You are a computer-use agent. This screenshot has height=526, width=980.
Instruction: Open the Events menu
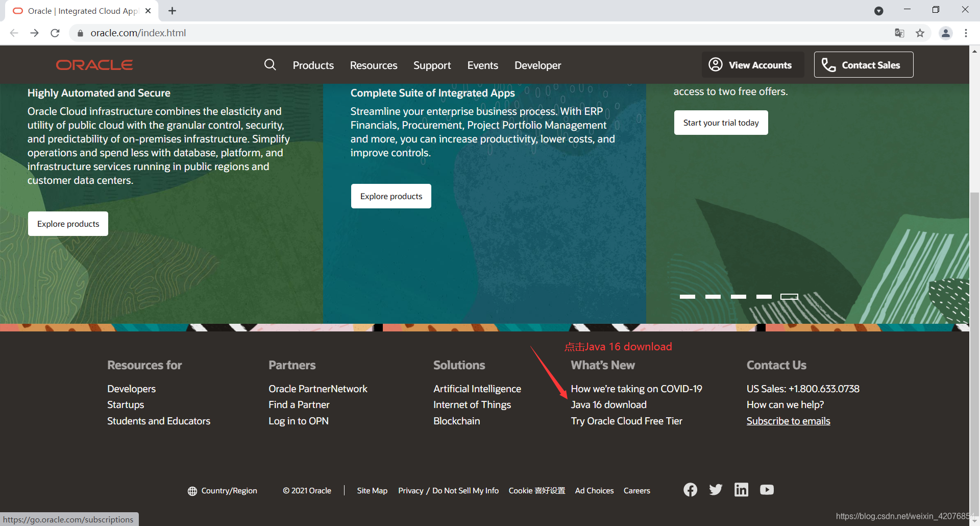(483, 65)
